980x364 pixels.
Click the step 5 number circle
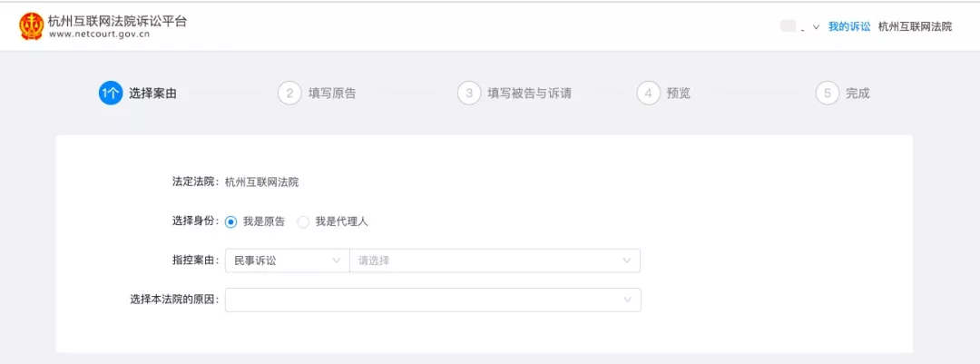[x=827, y=93]
